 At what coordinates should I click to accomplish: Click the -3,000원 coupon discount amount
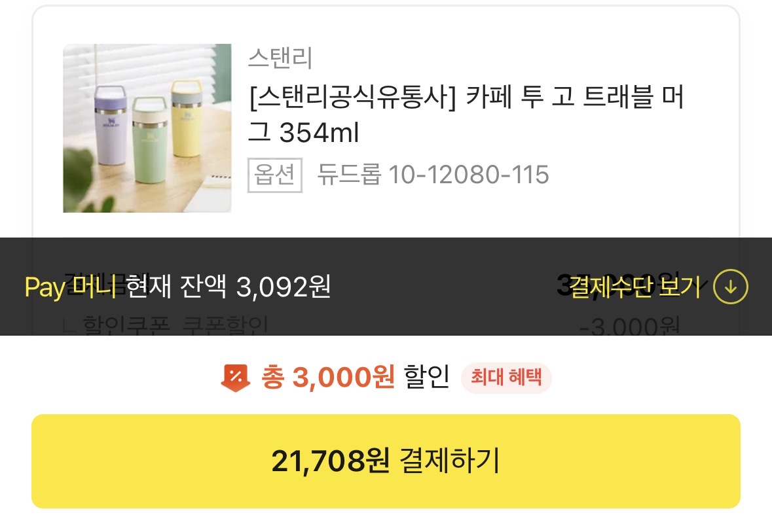[630, 326]
